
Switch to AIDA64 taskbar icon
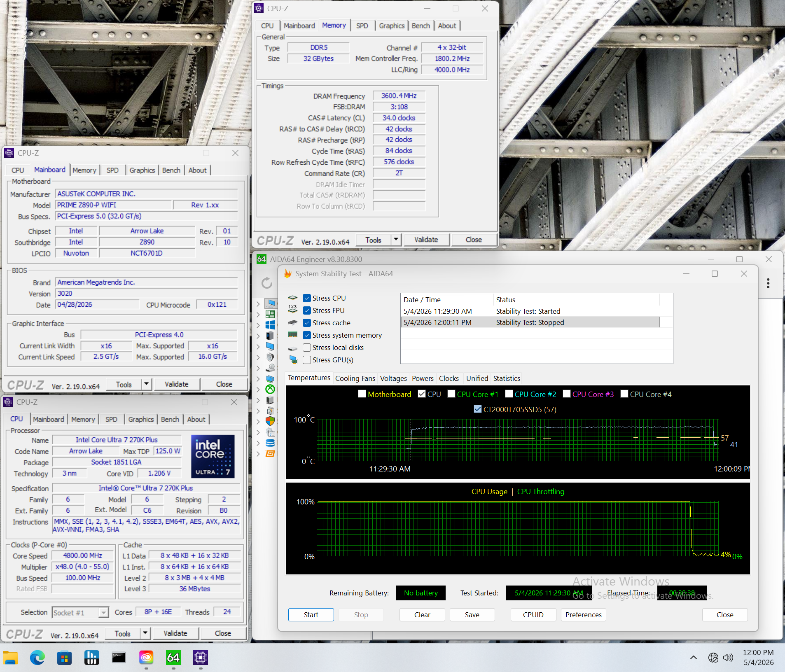click(173, 658)
